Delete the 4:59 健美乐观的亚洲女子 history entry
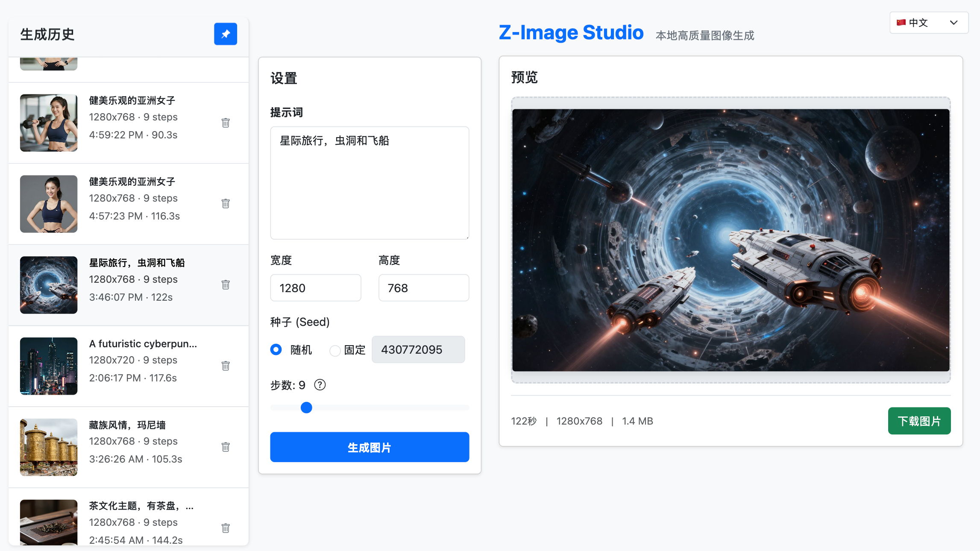980x551 pixels. (x=226, y=123)
